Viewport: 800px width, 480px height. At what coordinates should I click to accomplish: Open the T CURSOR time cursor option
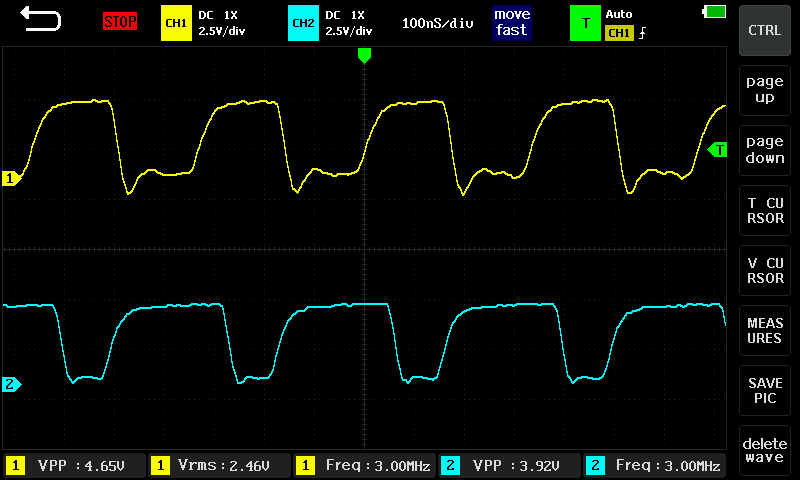pyautogui.click(x=765, y=211)
